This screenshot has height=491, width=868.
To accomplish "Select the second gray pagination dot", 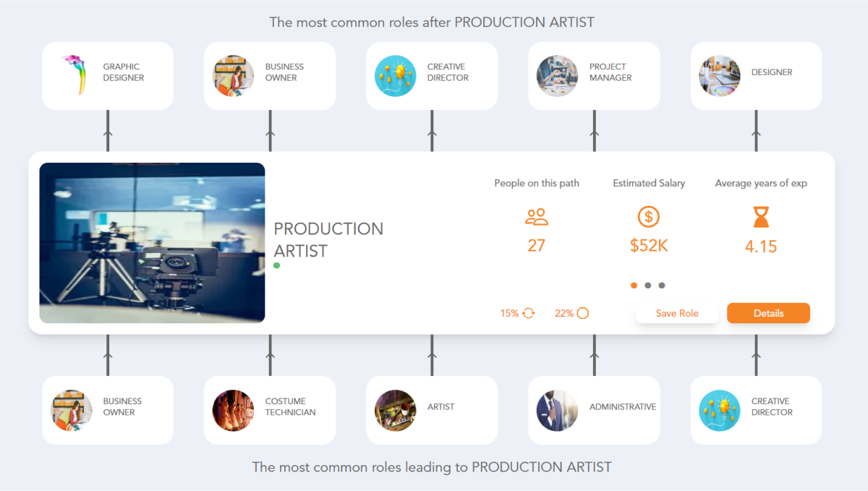I will (x=648, y=285).
